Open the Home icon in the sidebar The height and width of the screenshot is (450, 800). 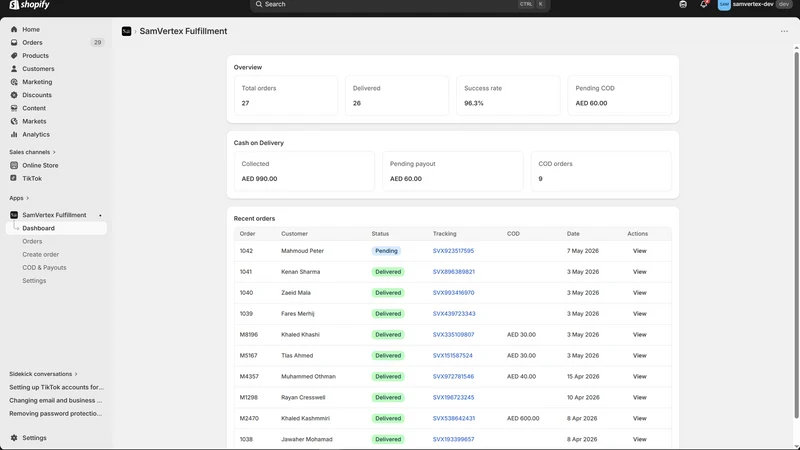(x=14, y=30)
